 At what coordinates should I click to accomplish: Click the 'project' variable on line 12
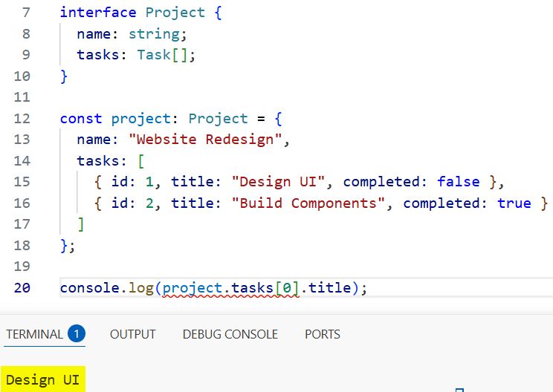[141, 119]
